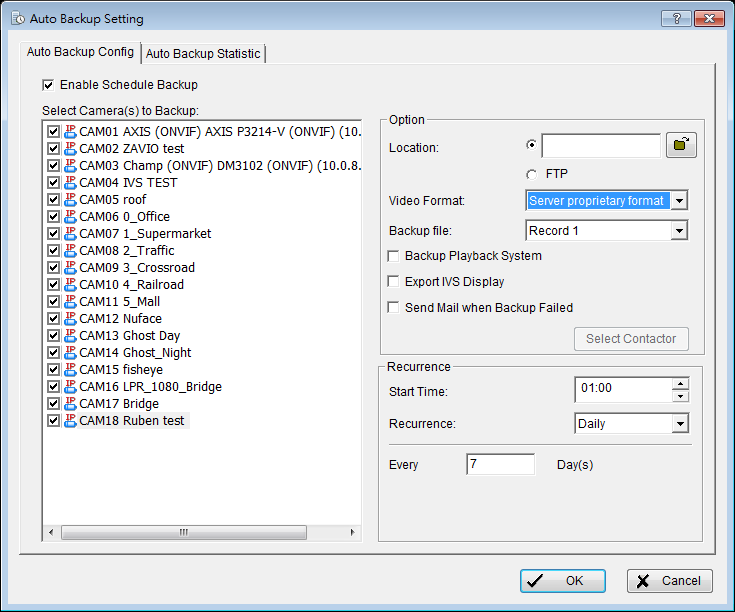Open the Video Format dropdown
This screenshot has height=612, width=735.
[679, 201]
